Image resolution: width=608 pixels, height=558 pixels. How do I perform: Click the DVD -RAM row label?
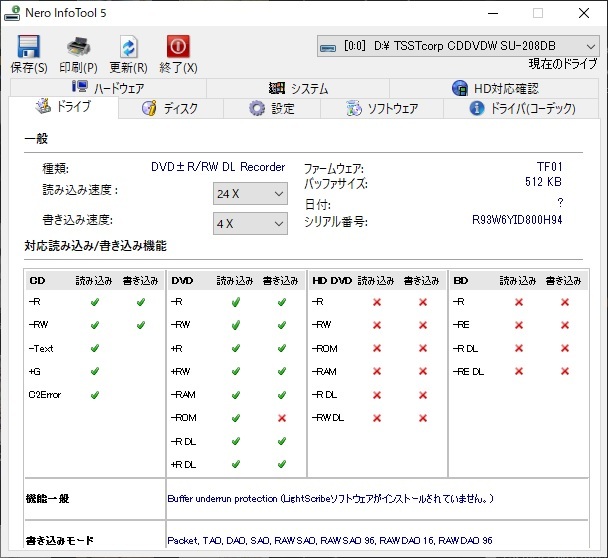[183, 395]
